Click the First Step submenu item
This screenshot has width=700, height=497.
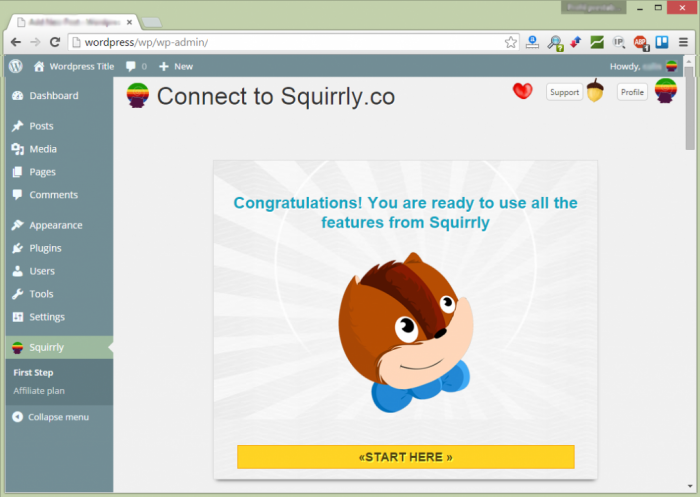[33, 372]
